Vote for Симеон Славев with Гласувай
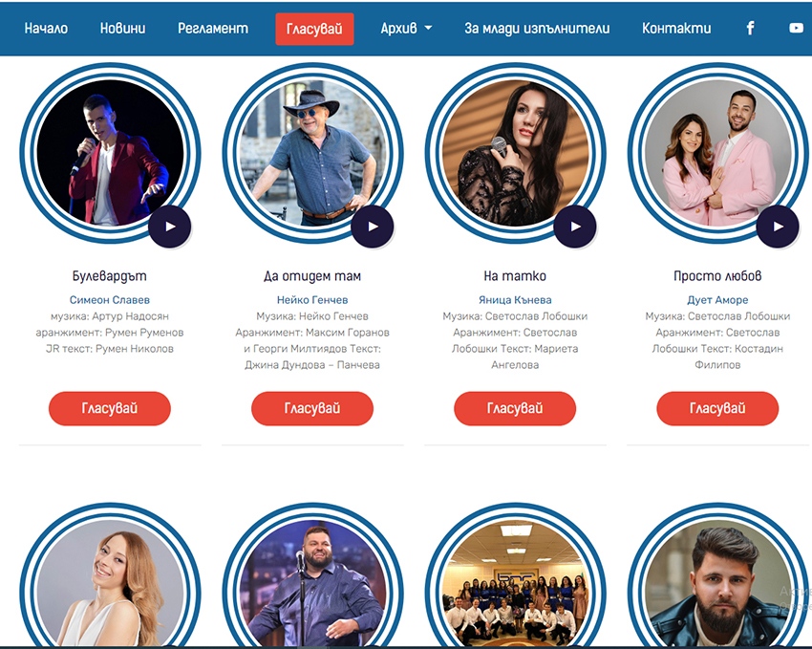812x649 pixels. click(x=110, y=409)
